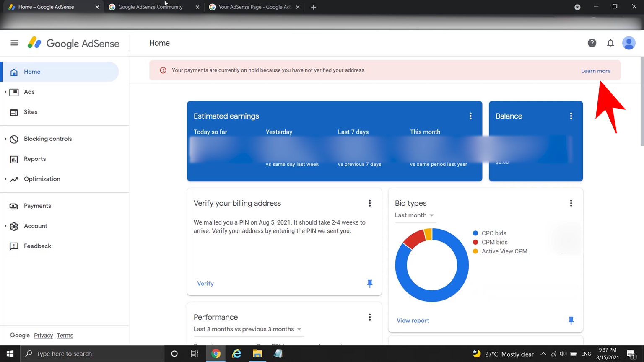Open the volume control in system tray
This screenshot has height=362, width=644.
563,354
